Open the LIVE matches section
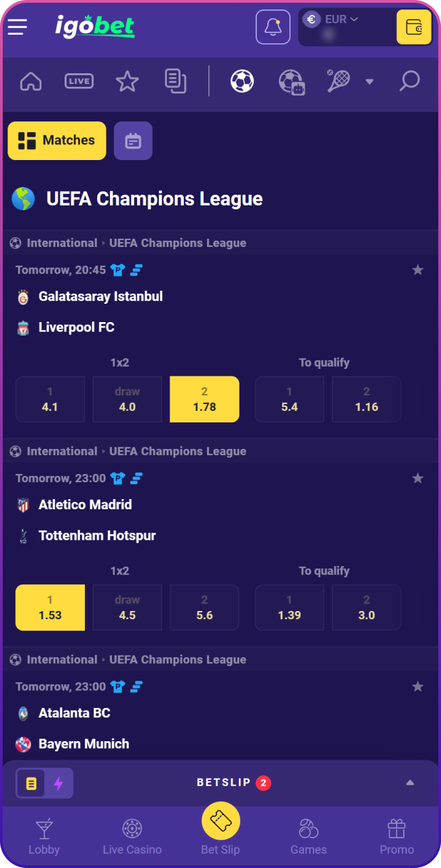The height and width of the screenshot is (868, 441). click(79, 81)
